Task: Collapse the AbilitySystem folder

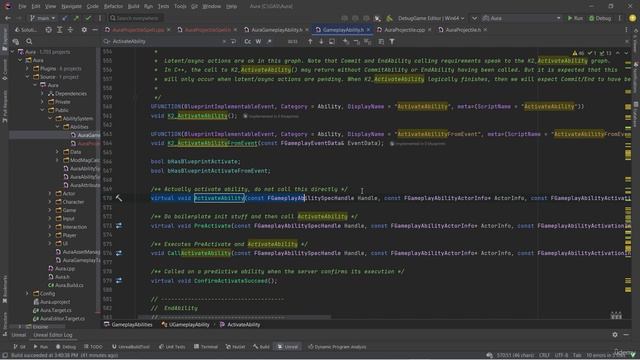Action: pos(50,118)
